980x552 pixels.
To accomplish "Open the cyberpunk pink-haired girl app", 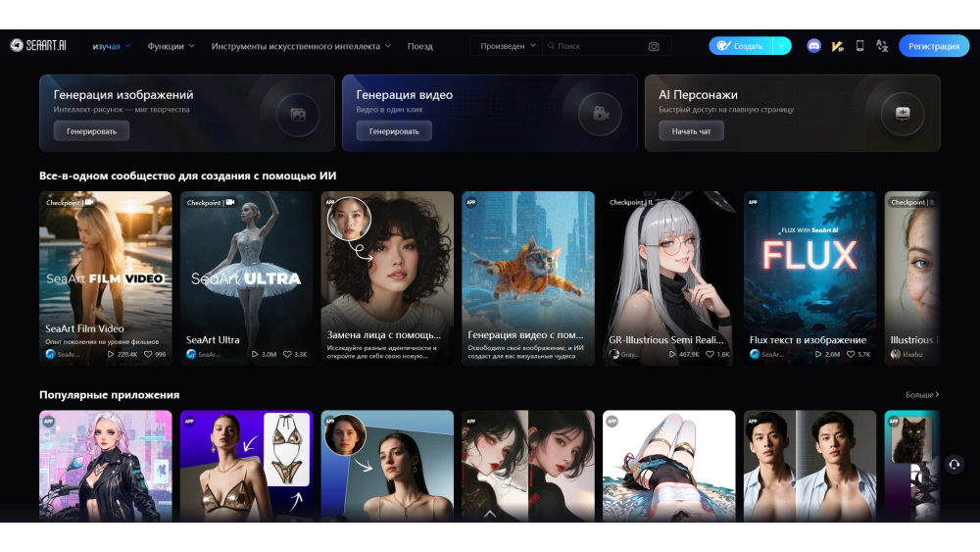I will pos(106,466).
